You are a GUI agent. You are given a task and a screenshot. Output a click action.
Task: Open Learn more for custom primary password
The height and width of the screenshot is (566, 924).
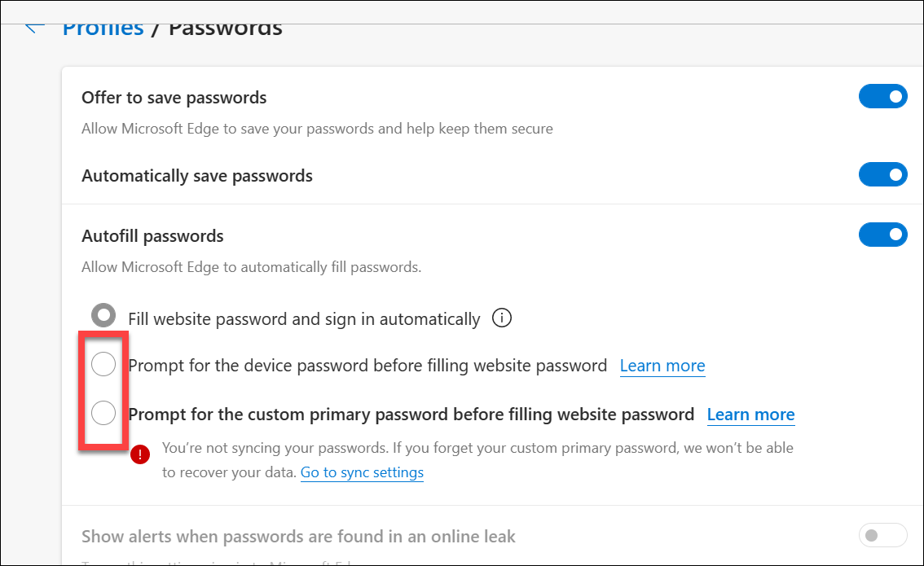(750, 415)
